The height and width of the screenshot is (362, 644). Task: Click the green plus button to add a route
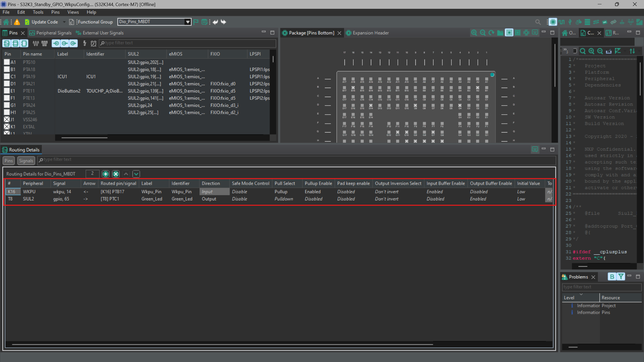(105, 174)
